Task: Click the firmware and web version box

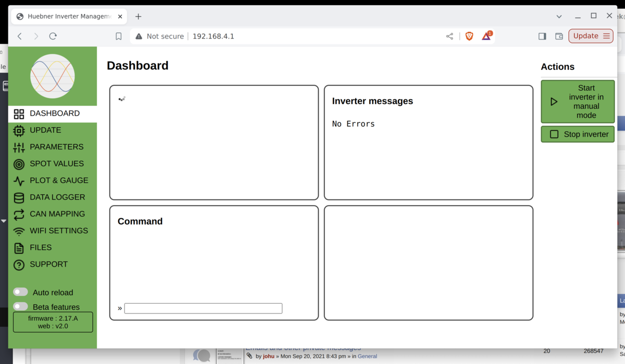Action: click(x=53, y=322)
